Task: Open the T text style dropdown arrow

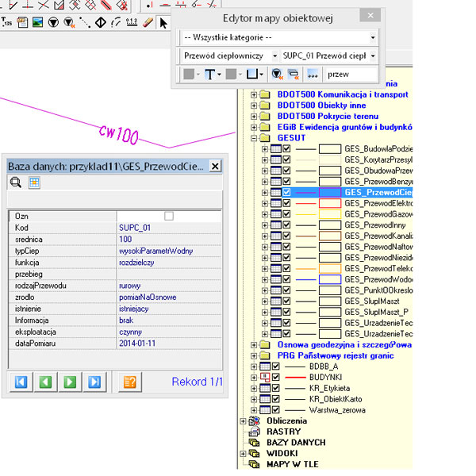Action: 219,75
